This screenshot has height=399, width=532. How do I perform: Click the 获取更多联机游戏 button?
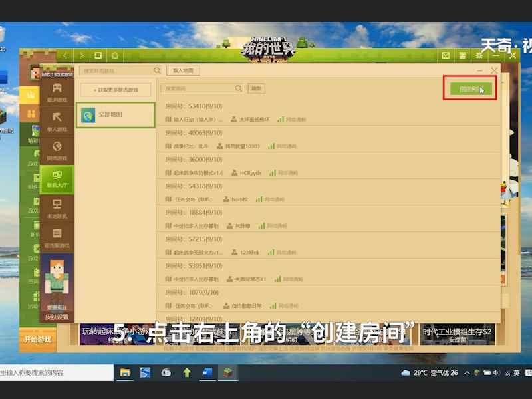[x=115, y=90]
